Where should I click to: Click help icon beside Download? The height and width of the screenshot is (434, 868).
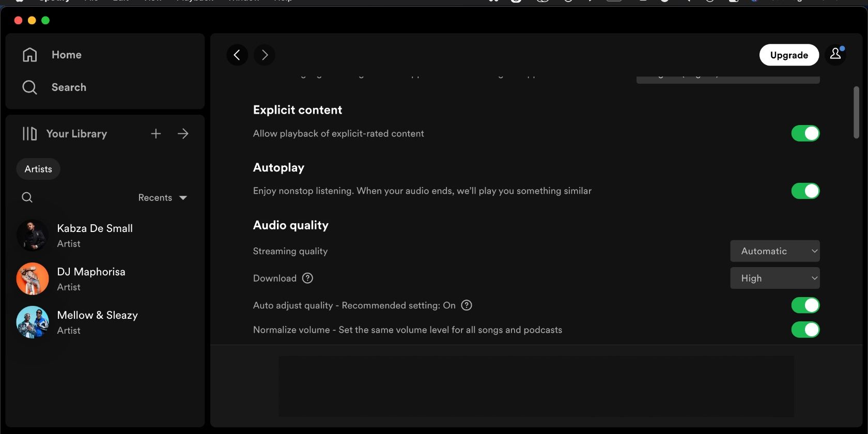click(307, 278)
